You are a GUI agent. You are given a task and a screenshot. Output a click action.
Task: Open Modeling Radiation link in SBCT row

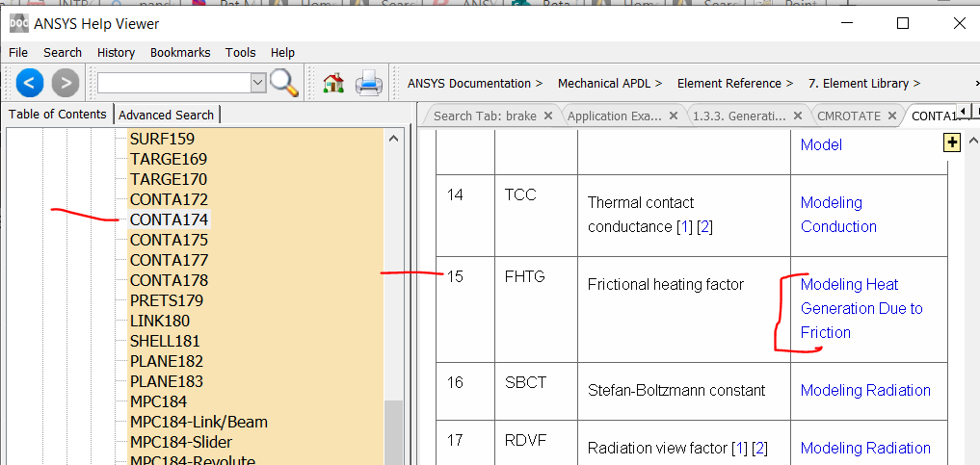pos(865,390)
